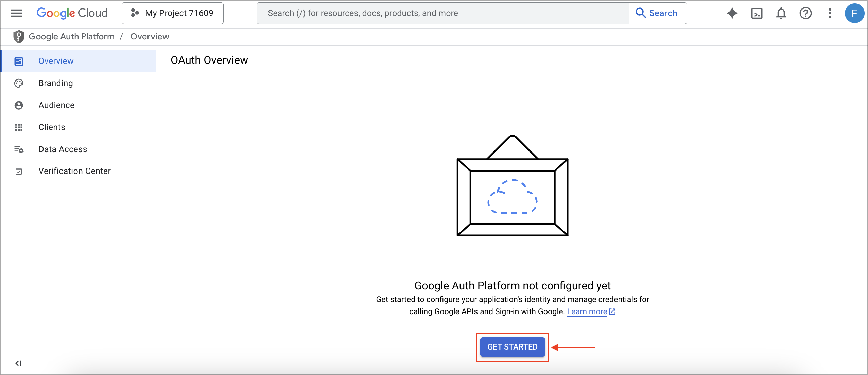
Task: Click the Google Cloud logo
Action: click(72, 13)
